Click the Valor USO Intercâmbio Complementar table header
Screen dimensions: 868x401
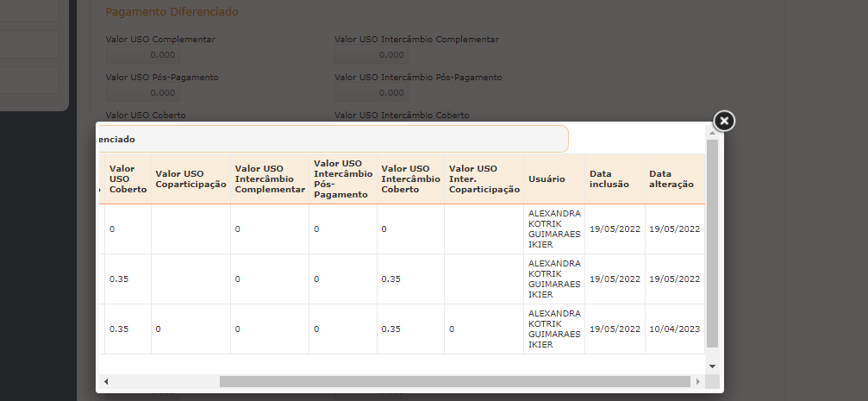click(x=269, y=179)
